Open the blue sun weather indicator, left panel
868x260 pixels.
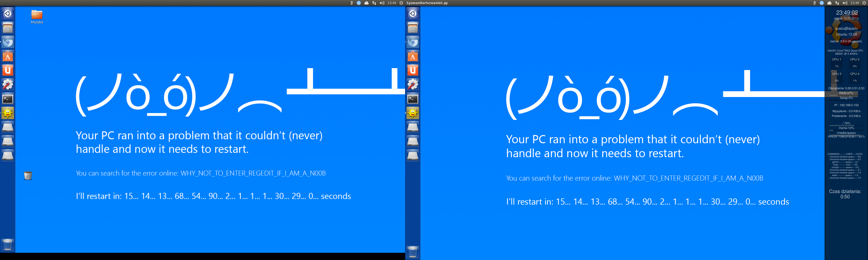(x=359, y=3)
